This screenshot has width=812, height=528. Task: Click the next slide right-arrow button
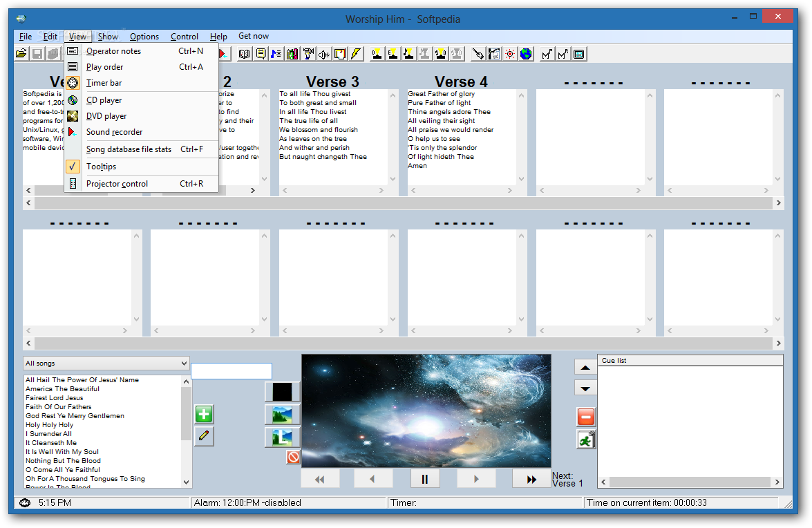point(476,479)
